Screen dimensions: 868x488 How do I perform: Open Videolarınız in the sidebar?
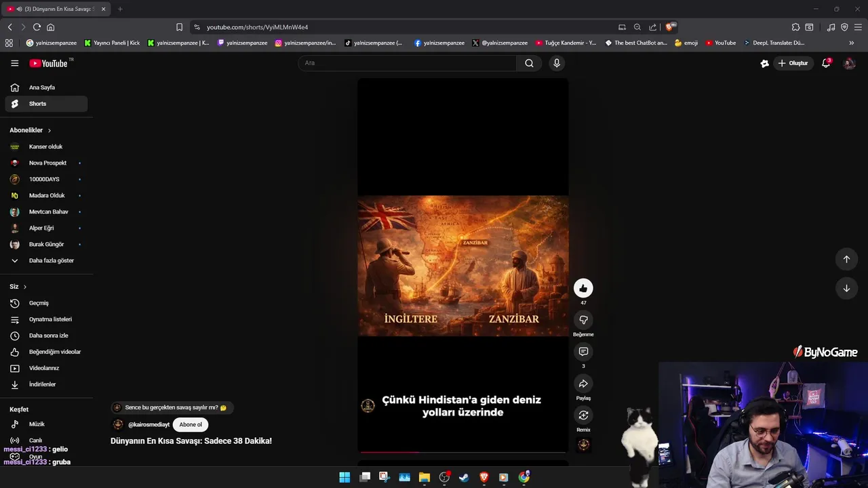(46, 368)
